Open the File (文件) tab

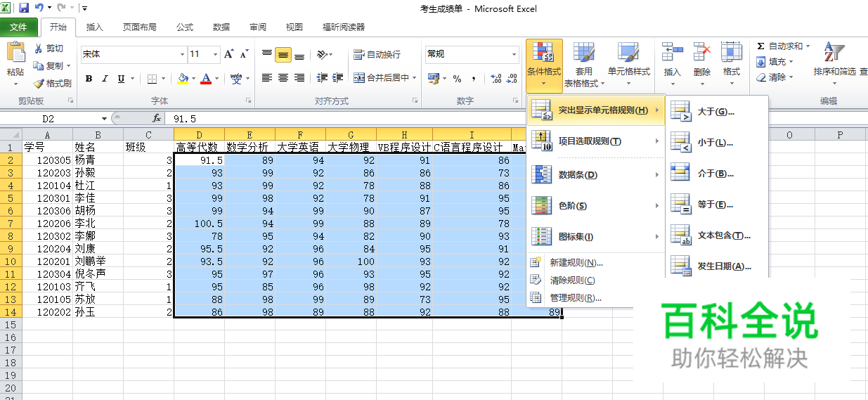(19, 27)
